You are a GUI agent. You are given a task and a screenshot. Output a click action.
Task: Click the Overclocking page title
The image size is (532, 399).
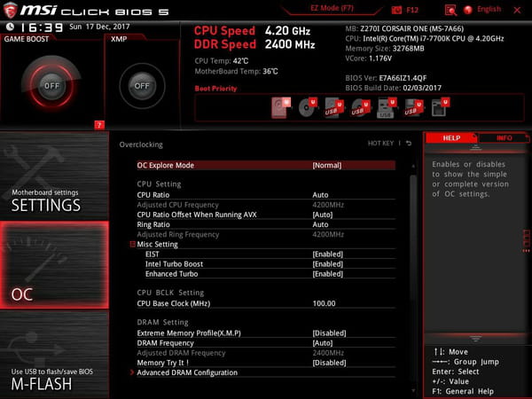(x=141, y=145)
